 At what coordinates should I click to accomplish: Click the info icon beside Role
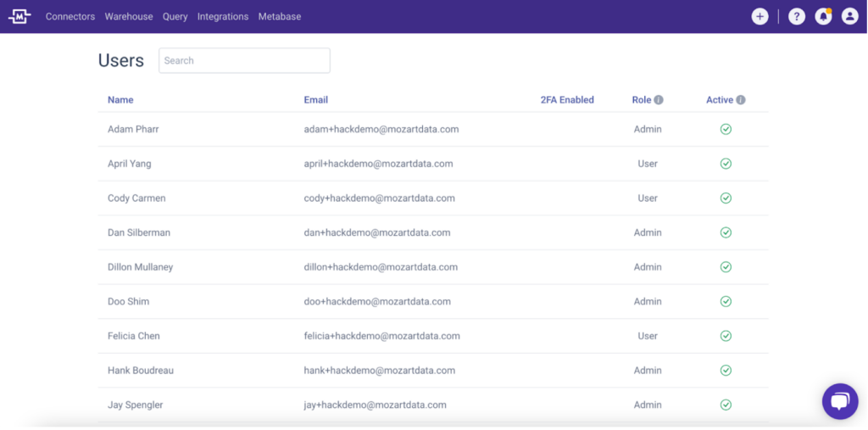coord(658,100)
